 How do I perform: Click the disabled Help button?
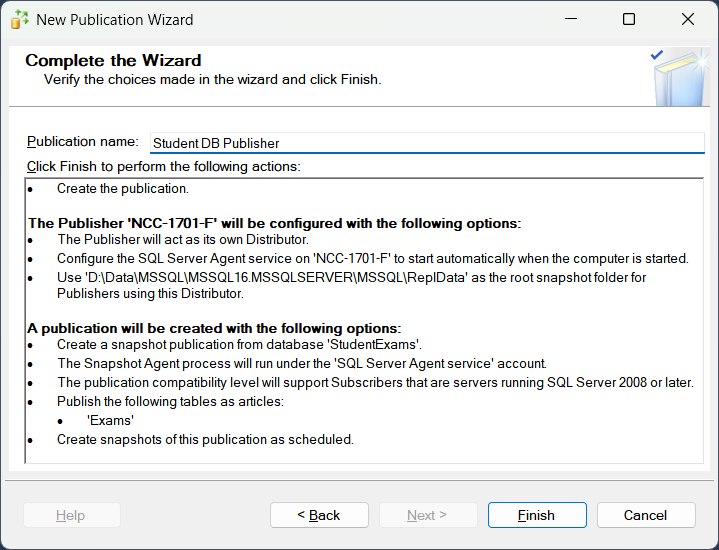(71, 515)
